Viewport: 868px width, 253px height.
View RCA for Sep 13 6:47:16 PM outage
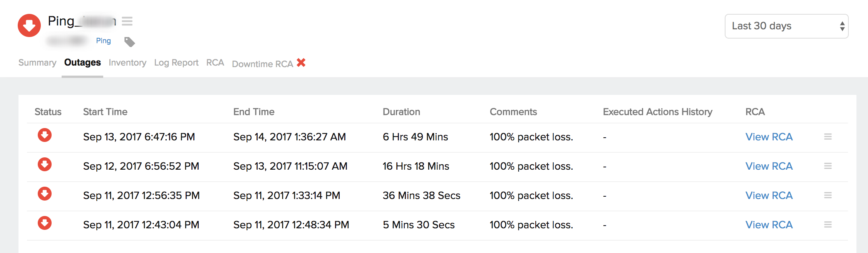pyautogui.click(x=769, y=137)
